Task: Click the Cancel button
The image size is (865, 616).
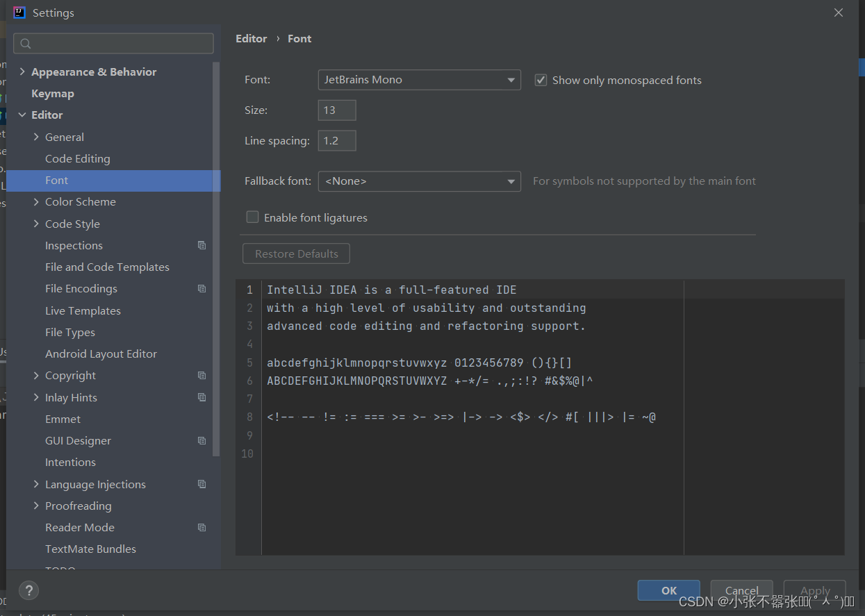Action: coord(742,590)
